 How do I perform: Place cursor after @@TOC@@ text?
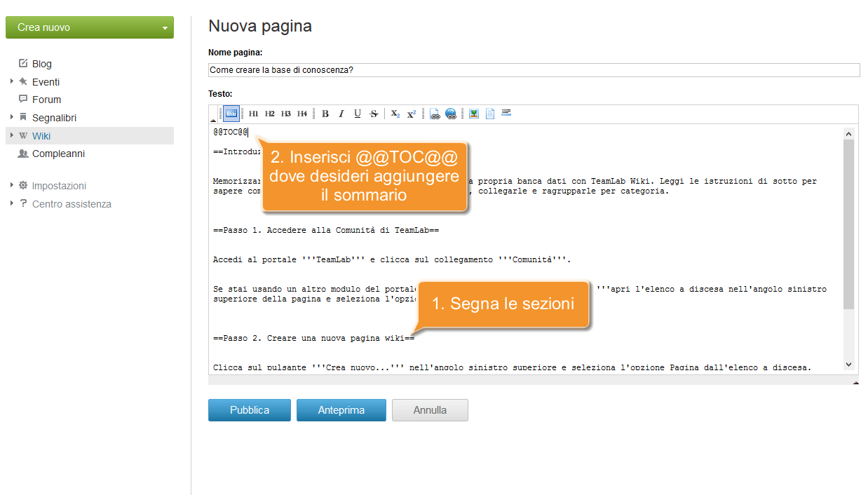coord(249,132)
